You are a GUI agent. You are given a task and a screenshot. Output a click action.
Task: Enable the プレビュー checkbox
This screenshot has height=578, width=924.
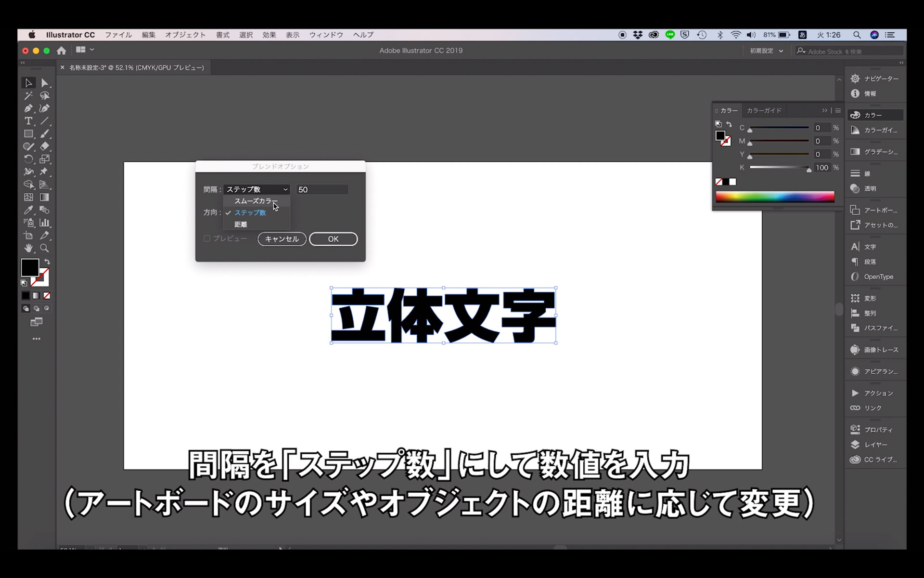[x=207, y=238]
